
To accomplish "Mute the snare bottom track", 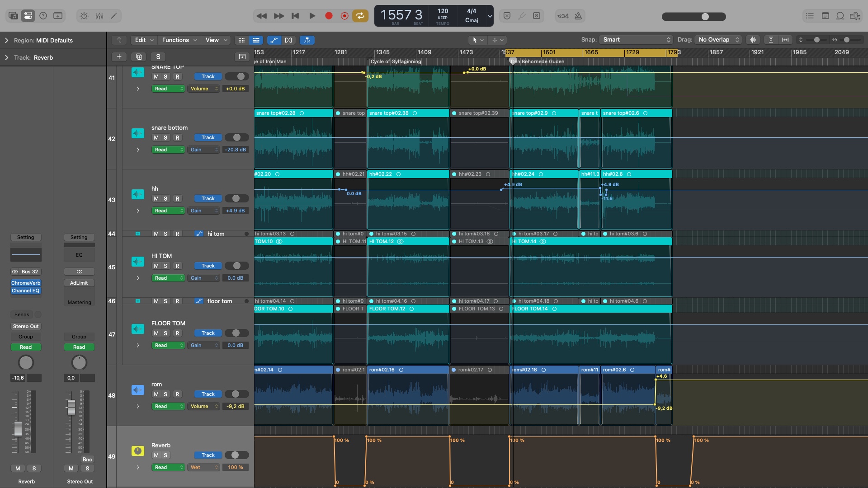I will click(x=156, y=137).
